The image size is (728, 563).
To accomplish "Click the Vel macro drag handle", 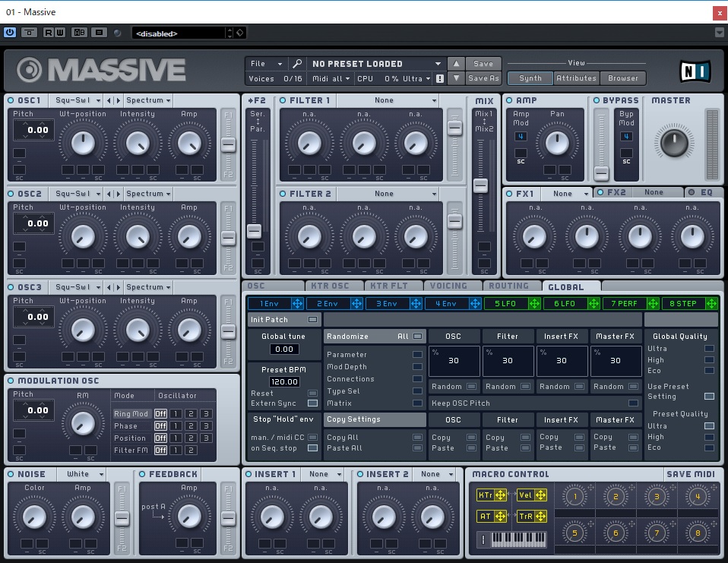I will click(541, 495).
